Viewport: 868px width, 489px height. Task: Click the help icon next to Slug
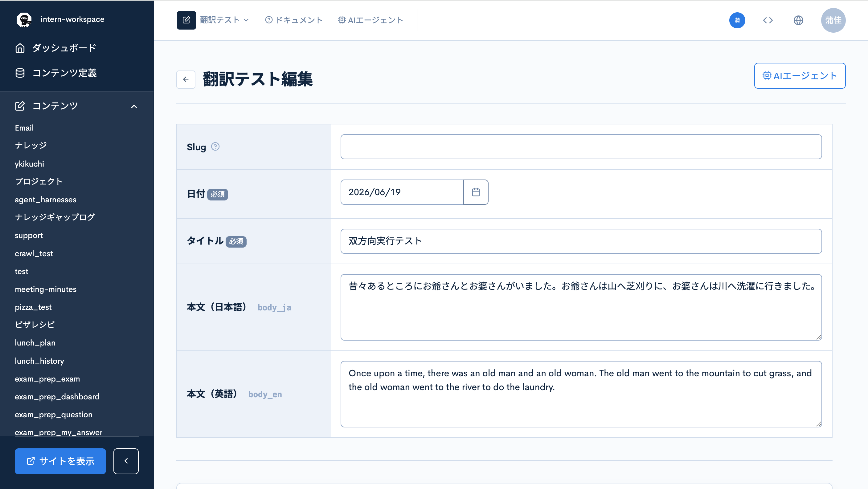(215, 147)
